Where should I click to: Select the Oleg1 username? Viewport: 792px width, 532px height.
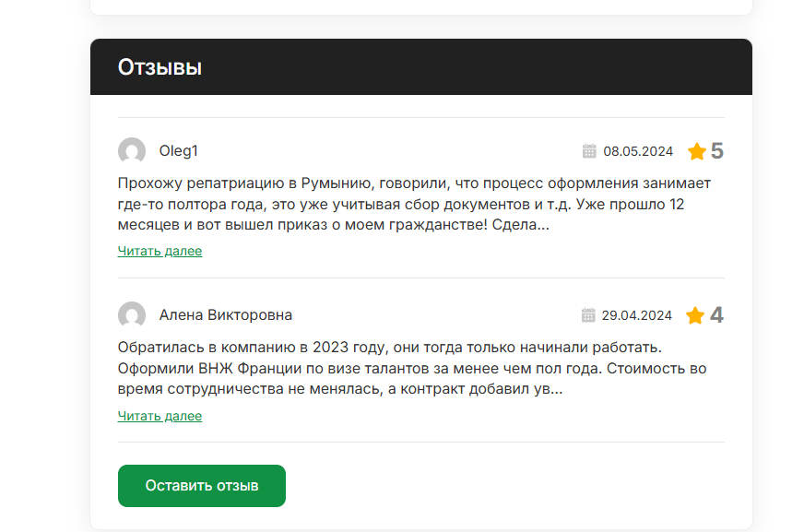tap(178, 151)
